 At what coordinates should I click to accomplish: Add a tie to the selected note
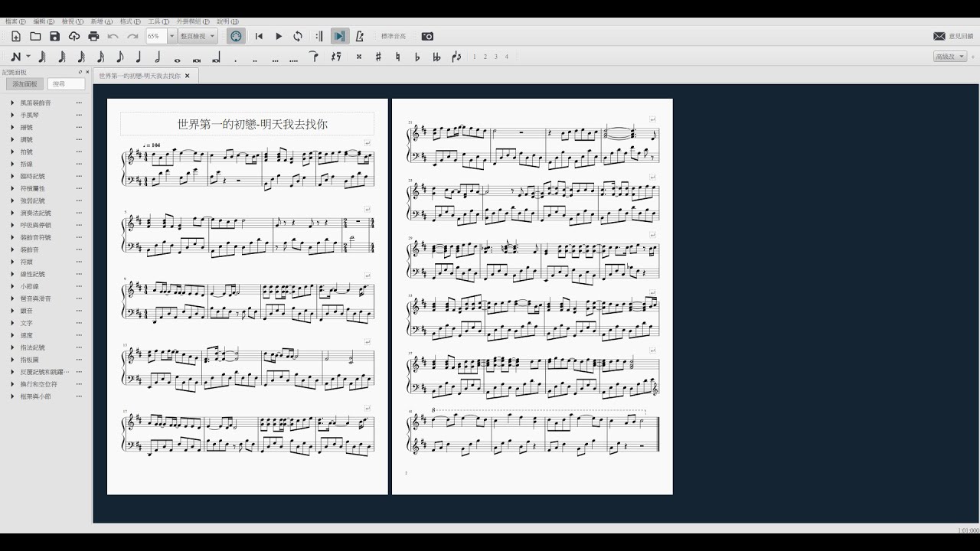(x=314, y=55)
